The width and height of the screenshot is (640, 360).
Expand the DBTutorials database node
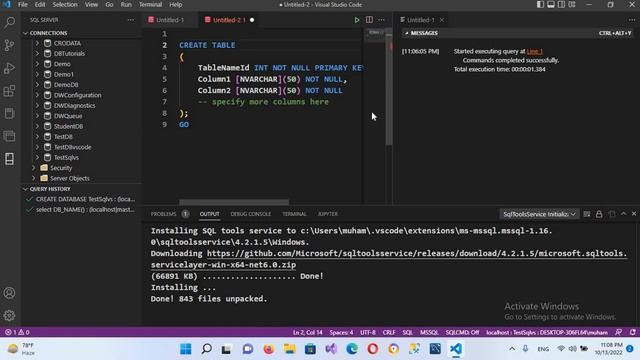(37, 53)
